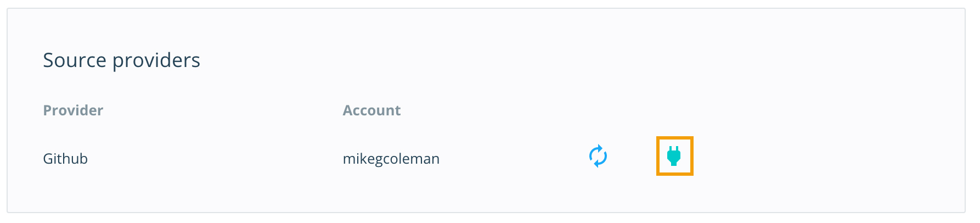Click the sync icon beside mikegcoleman
Viewport: 980px width, 223px height.
[598, 156]
